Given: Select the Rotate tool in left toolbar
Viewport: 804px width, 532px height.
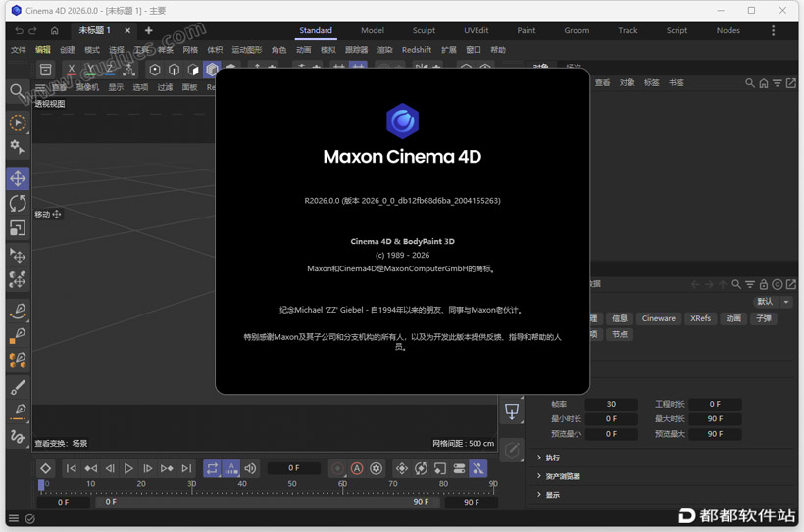Looking at the screenshot, I should click(18, 204).
